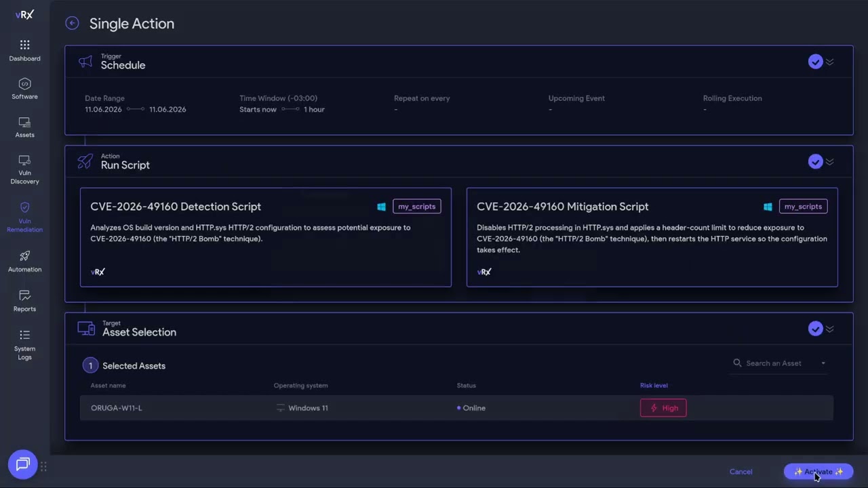Sort by the Risk level column
The width and height of the screenshot is (868, 488).
click(x=654, y=386)
